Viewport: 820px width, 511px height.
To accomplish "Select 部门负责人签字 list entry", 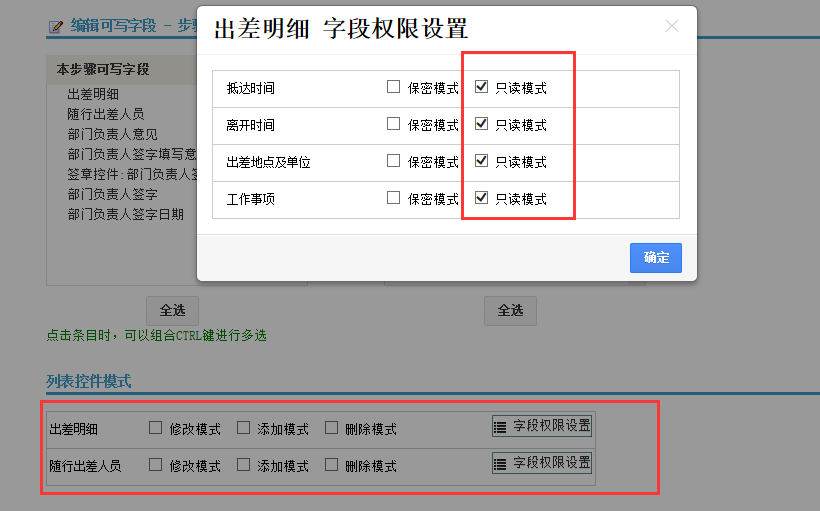I will click(112, 194).
